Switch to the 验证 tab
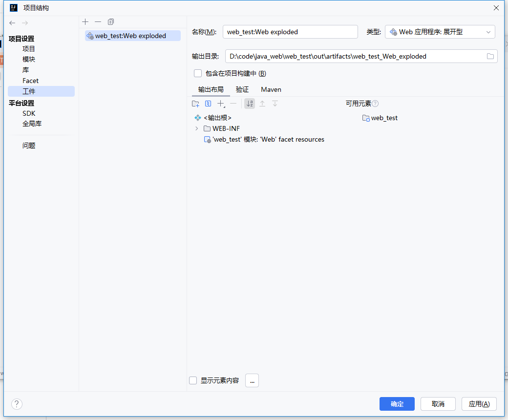The image size is (508, 420). coord(242,89)
